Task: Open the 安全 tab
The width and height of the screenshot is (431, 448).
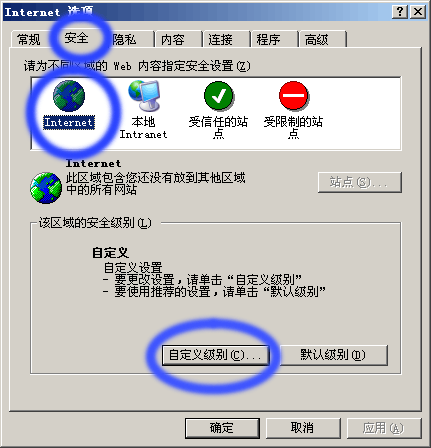Action: (x=76, y=38)
